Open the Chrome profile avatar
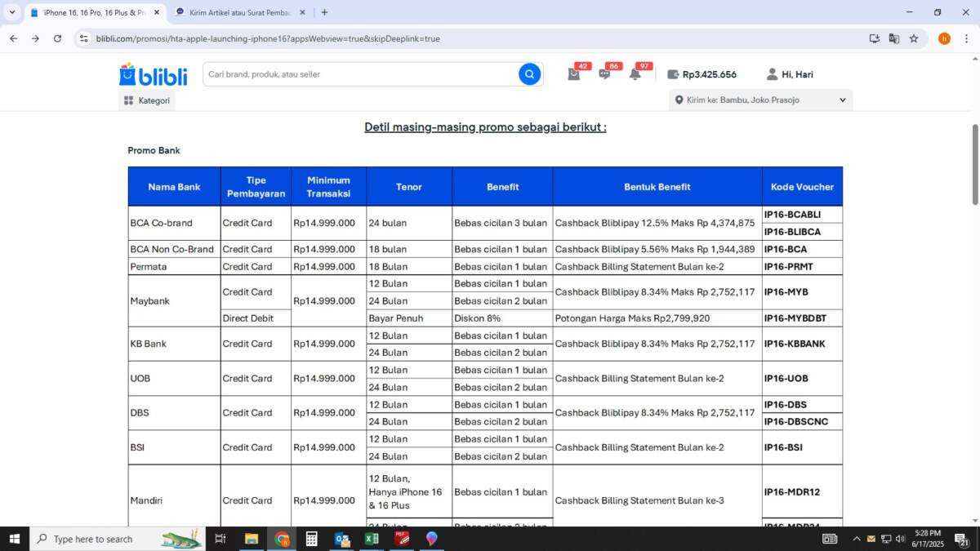980x551 pixels. pos(944,38)
